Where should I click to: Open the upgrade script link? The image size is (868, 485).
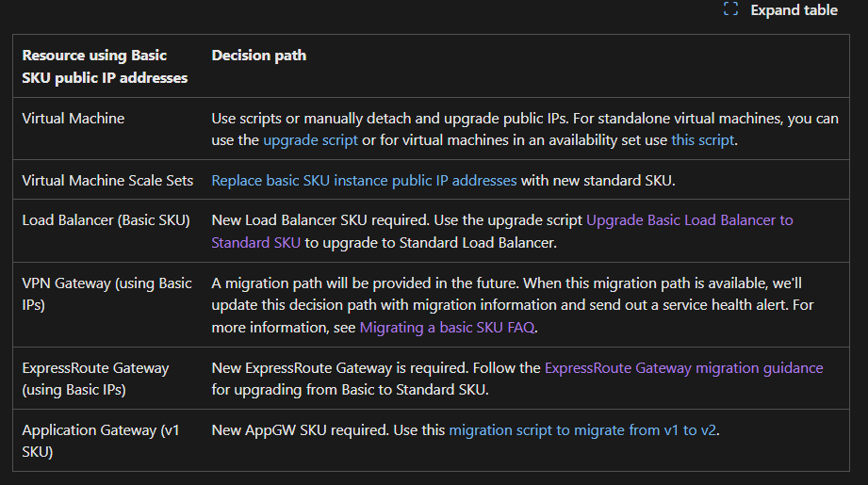tap(311, 140)
